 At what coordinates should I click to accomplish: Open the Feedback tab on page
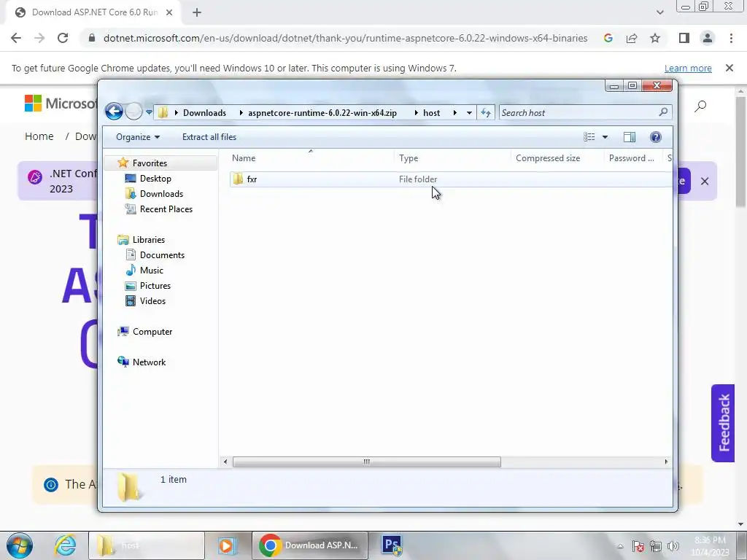[723, 423]
